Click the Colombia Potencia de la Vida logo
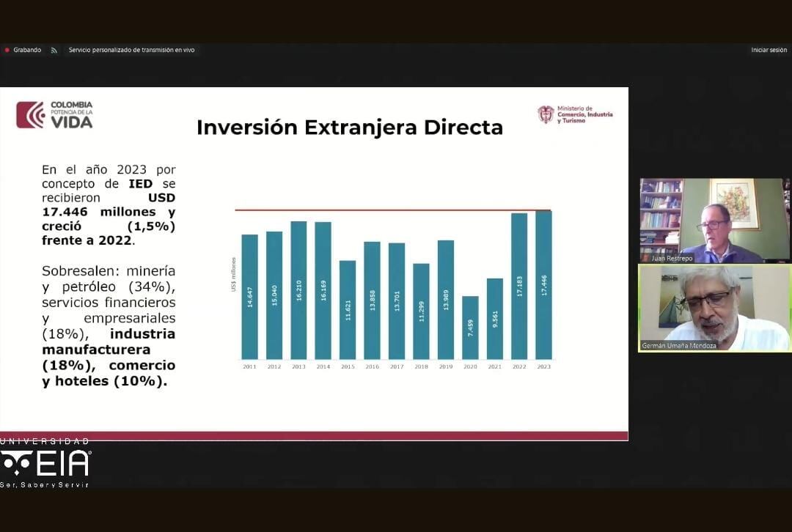This screenshot has width=792, height=532. (55, 115)
